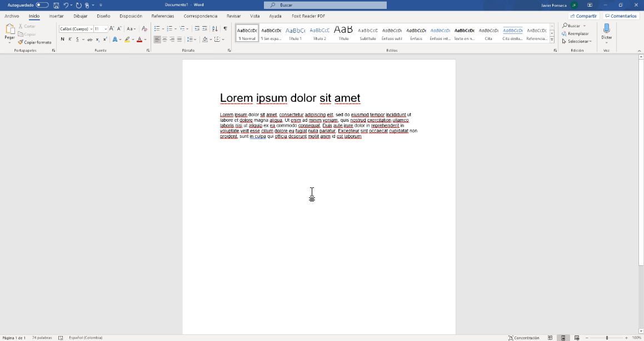Increase the paragraph indent
Screen dimensions: 644x341
tap(204, 29)
